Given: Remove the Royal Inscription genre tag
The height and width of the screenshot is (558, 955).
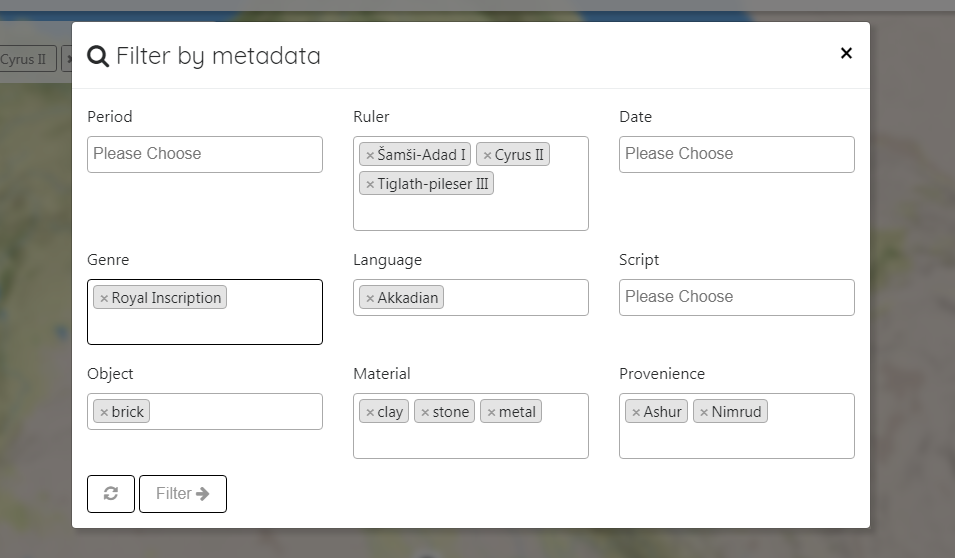Looking at the screenshot, I should tap(104, 299).
